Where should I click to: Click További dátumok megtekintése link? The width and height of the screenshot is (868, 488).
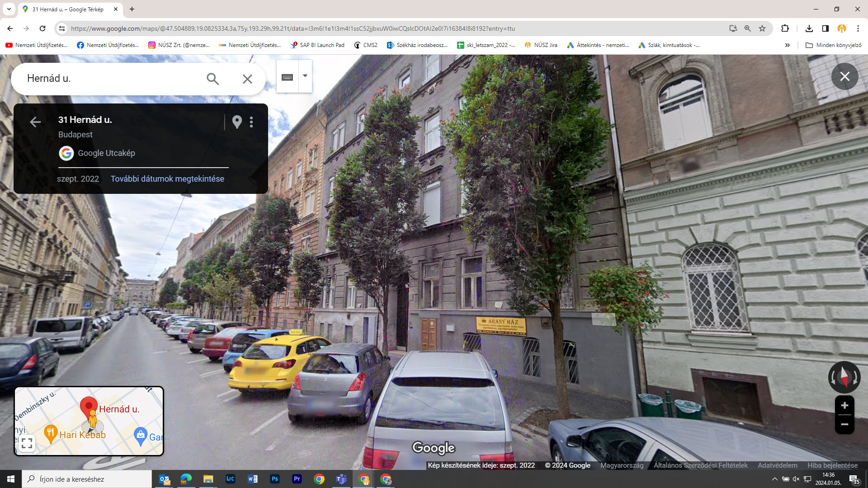[x=167, y=179]
